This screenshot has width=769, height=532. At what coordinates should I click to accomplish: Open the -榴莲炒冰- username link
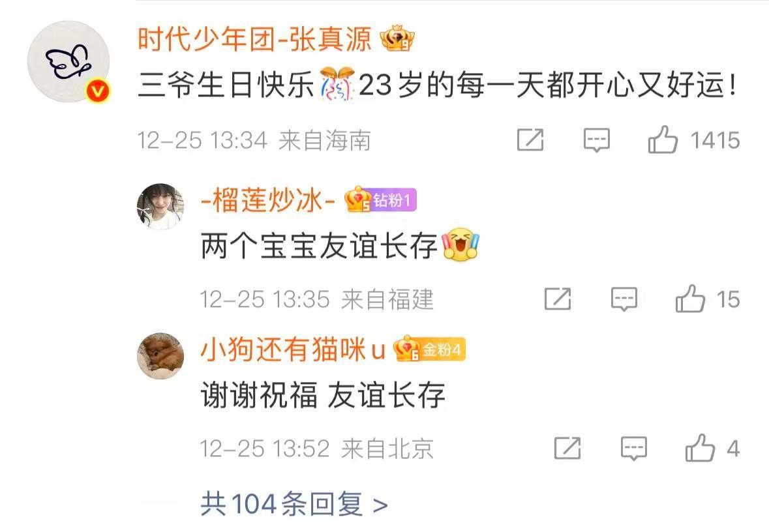click(x=268, y=201)
